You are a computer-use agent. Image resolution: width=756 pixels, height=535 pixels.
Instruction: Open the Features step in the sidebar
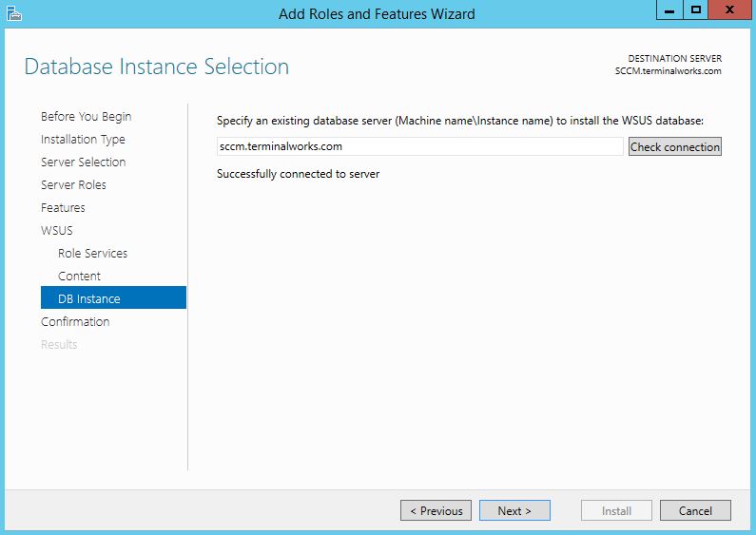(63, 208)
